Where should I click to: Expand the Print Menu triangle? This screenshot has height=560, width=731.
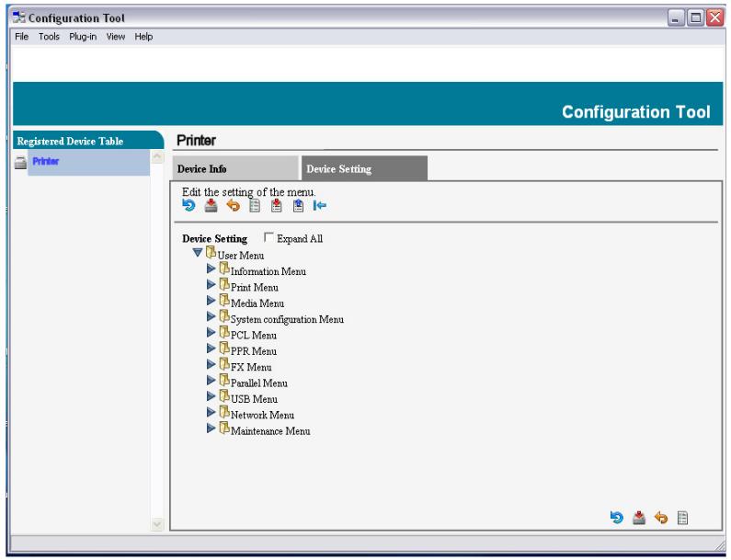[x=211, y=286]
